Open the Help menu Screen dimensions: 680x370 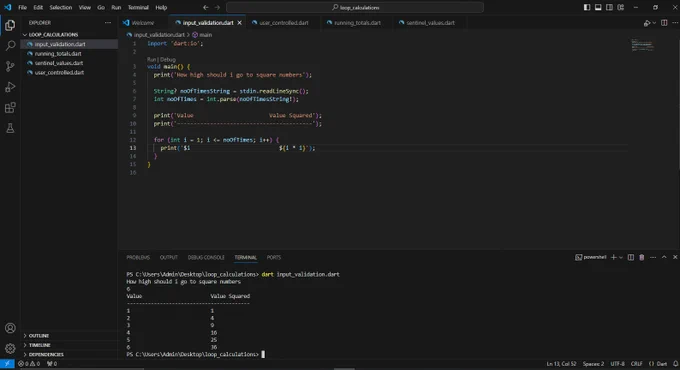pyautogui.click(x=161, y=7)
